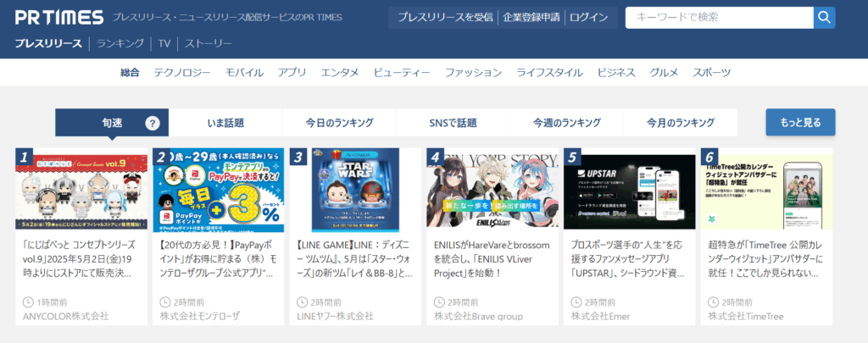Select the グルメ category
The width and height of the screenshot is (868, 343).
click(664, 73)
